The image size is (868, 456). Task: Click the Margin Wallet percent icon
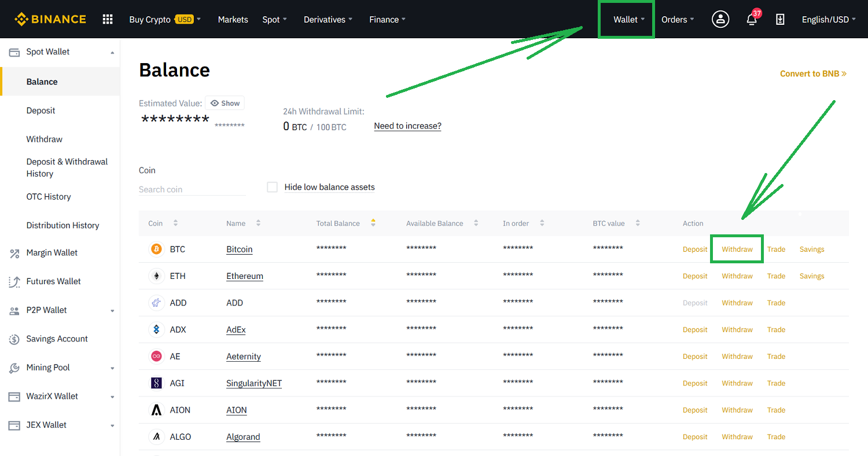click(14, 253)
